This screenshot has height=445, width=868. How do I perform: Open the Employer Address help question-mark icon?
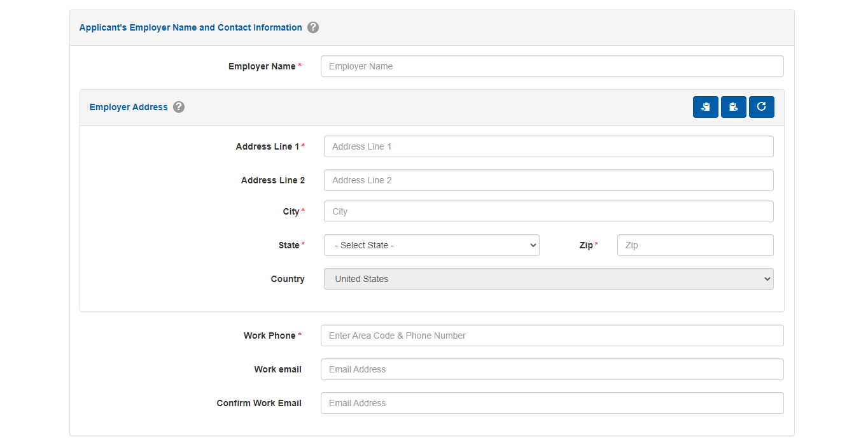(179, 107)
